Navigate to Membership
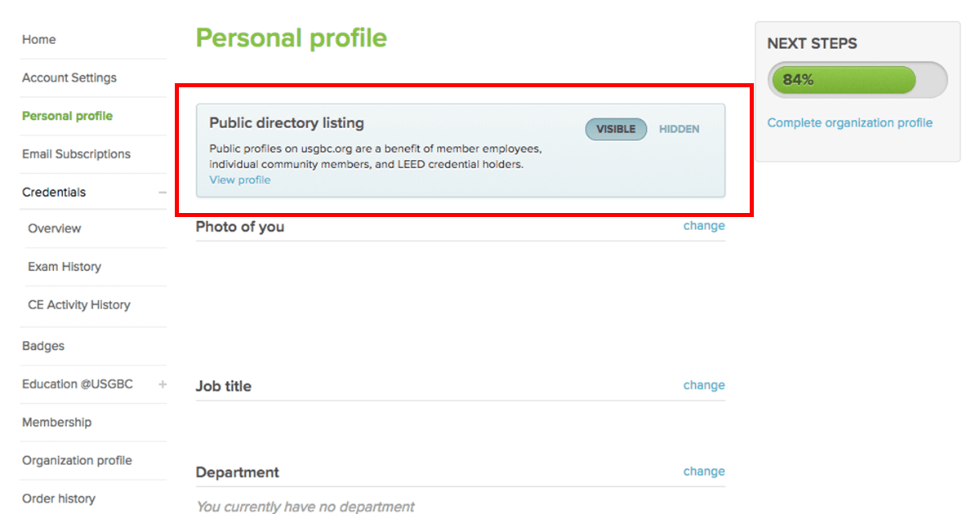 click(x=57, y=422)
